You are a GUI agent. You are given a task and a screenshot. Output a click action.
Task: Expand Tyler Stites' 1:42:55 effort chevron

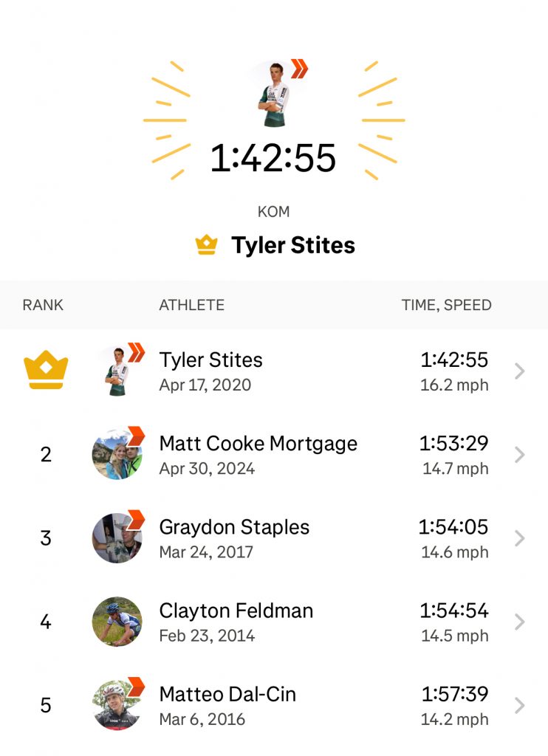(519, 371)
